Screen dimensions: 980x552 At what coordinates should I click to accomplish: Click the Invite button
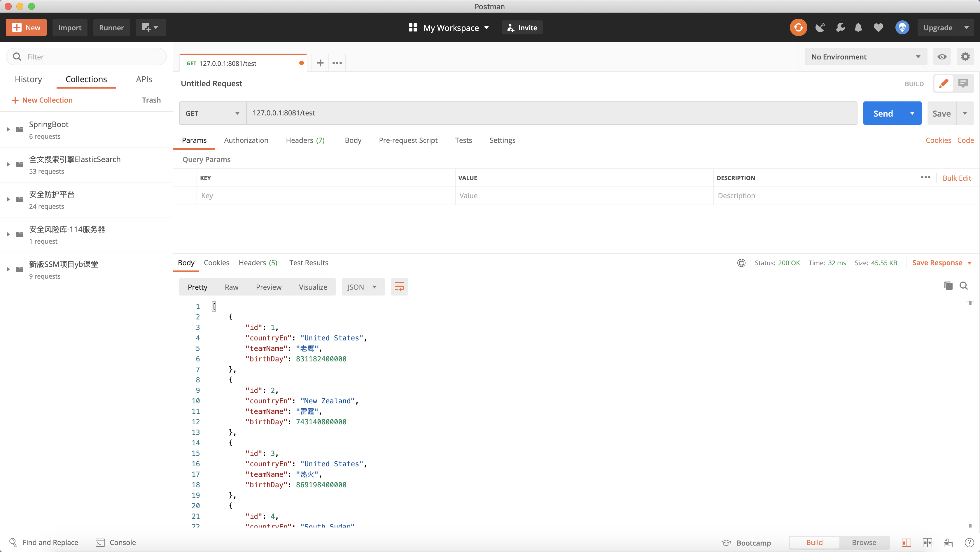pyautogui.click(x=522, y=28)
